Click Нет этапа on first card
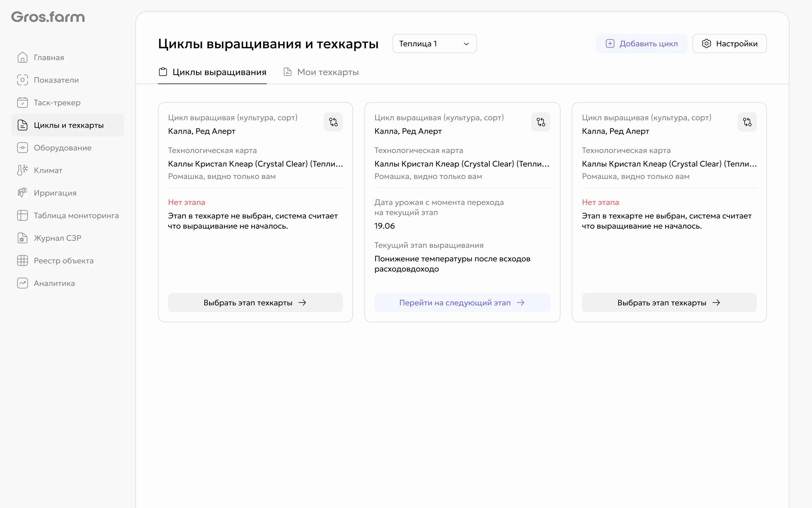The image size is (812, 508). coord(187,202)
